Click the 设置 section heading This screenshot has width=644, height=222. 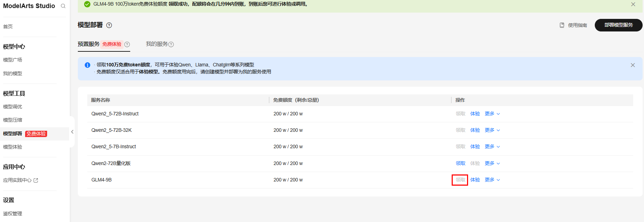pyautogui.click(x=9, y=200)
